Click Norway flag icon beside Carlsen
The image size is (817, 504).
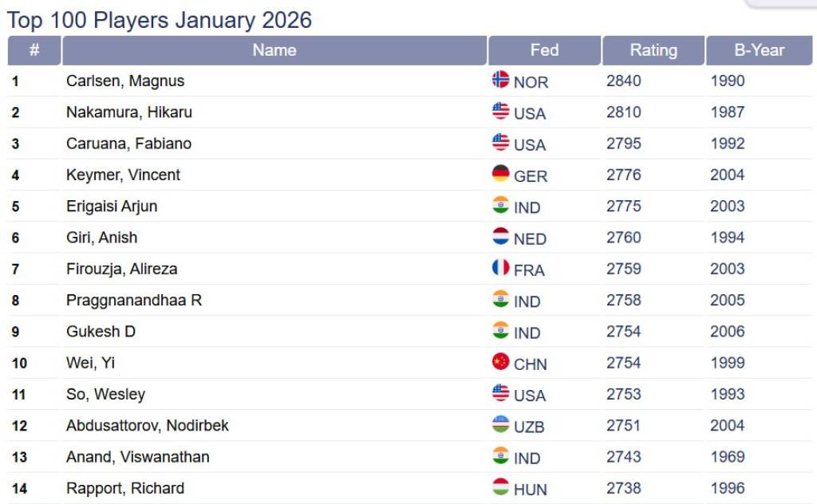[x=500, y=80]
